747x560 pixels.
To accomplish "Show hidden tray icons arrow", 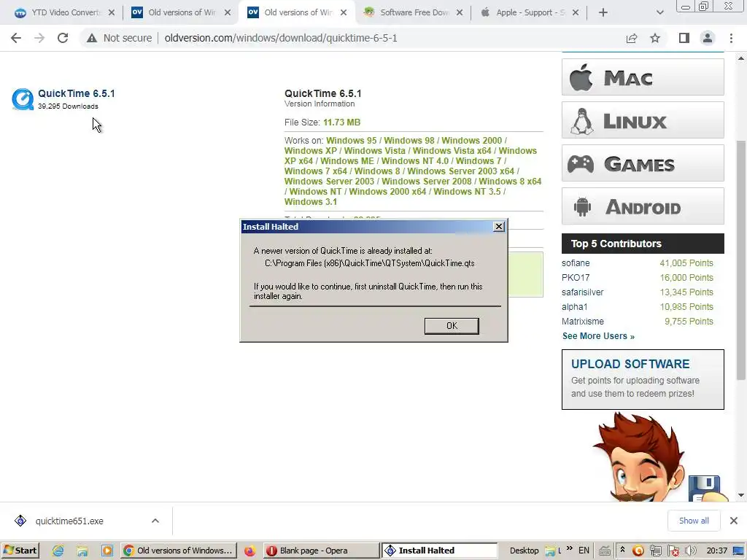I will coord(622,551).
